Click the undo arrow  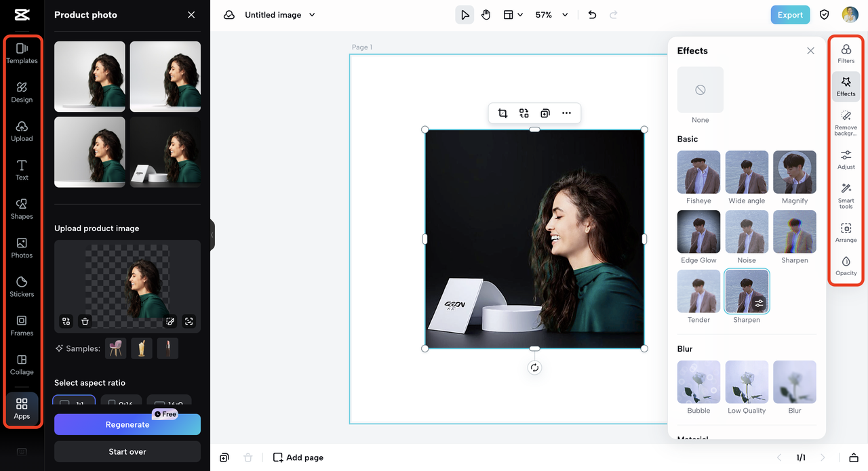[x=592, y=15]
